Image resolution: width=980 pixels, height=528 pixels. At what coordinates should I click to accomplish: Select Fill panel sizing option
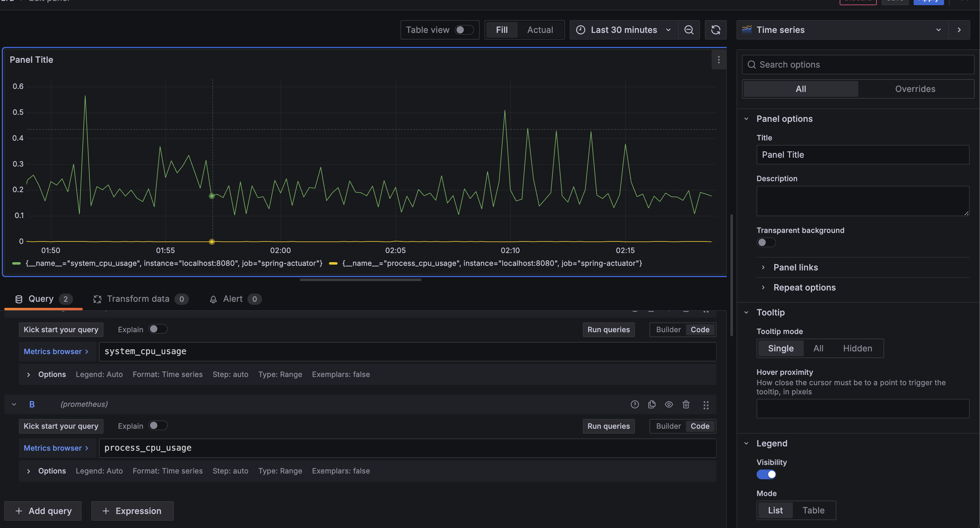coord(502,30)
